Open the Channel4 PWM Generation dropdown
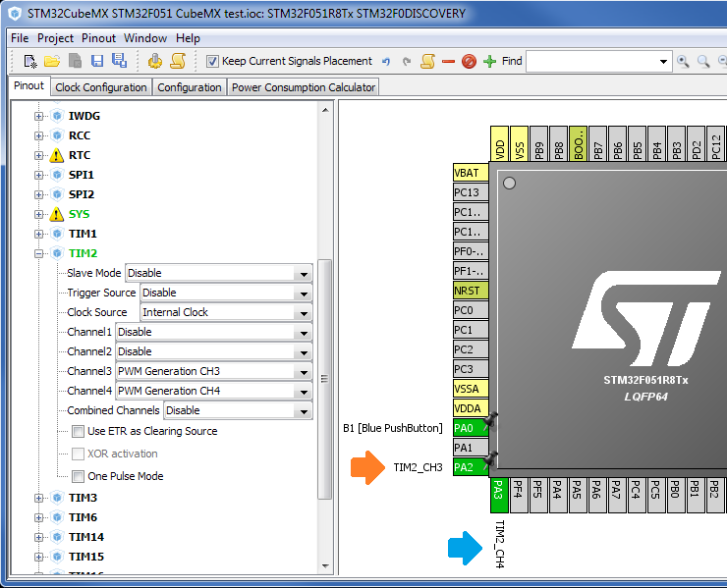The image size is (727, 588). (x=214, y=391)
